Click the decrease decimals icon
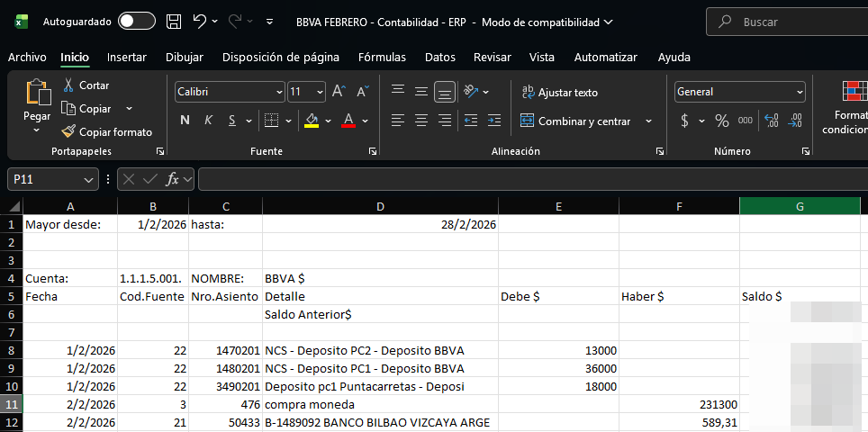Image resolution: width=868 pixels, height=432 pixels. (x=795, y=121)
